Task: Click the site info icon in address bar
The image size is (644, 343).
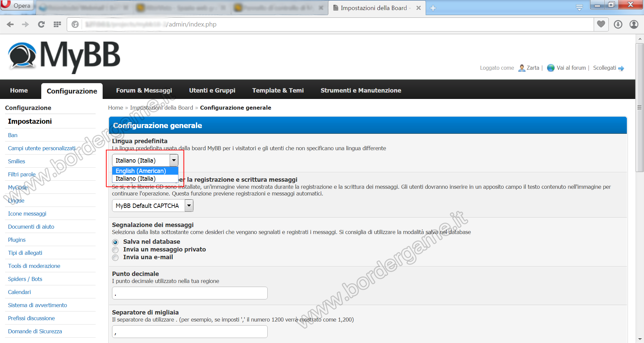Action: click(75, 24)
